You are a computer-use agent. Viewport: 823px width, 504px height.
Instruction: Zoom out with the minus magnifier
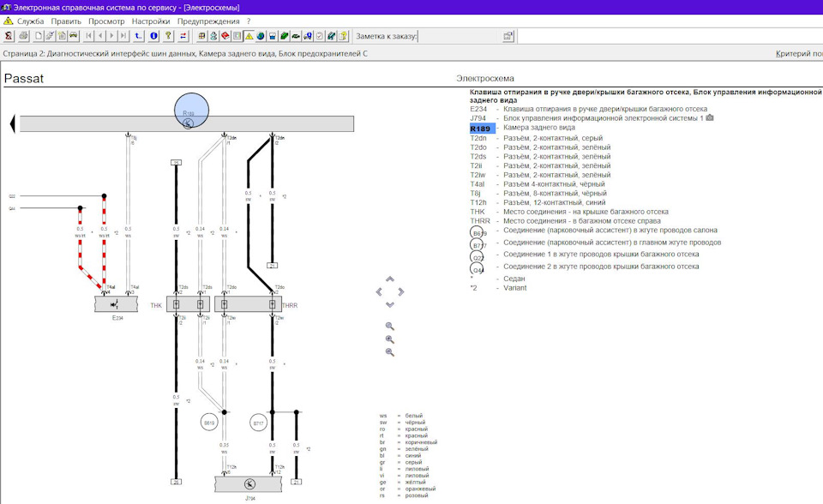click(x=389, y=352)
